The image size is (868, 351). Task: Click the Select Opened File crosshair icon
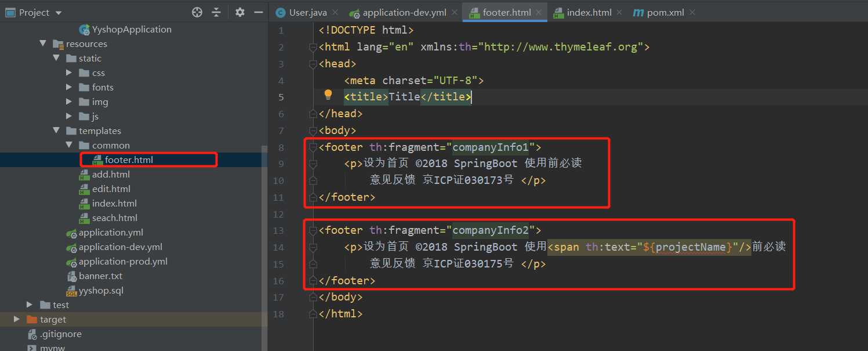(x=197, y=12)
